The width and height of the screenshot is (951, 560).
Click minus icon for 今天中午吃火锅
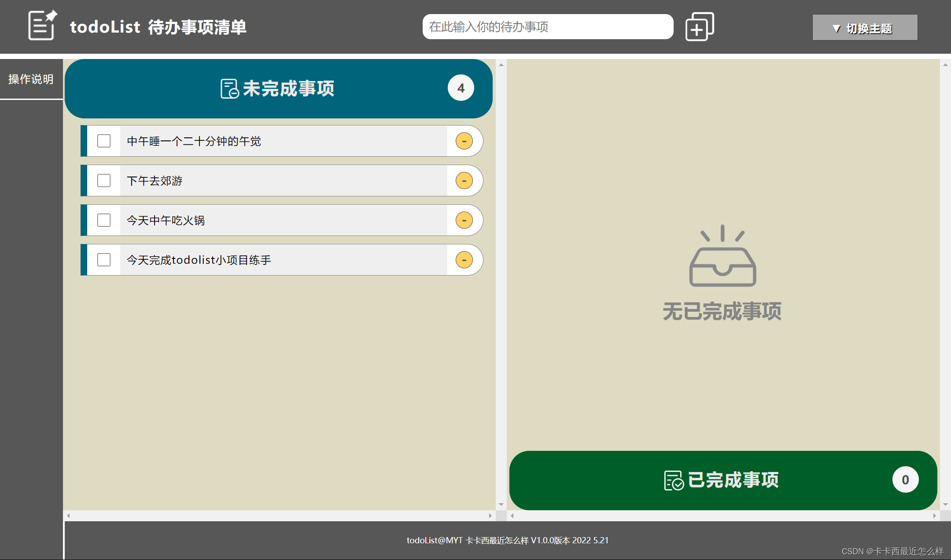tap(464, 220)
